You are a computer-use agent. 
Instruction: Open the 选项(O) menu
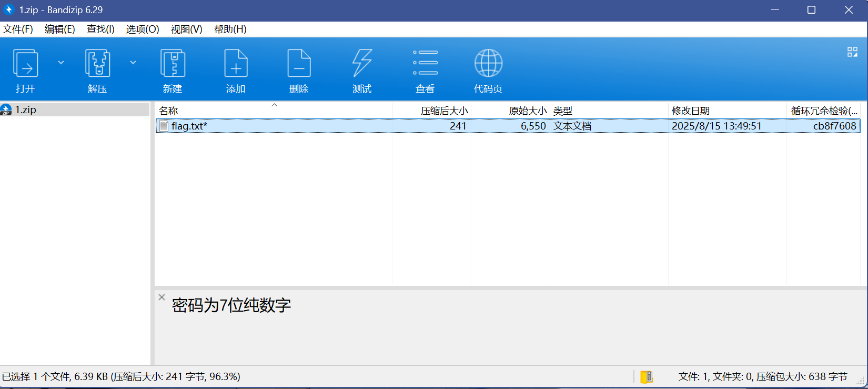click(x=143, y=29)
